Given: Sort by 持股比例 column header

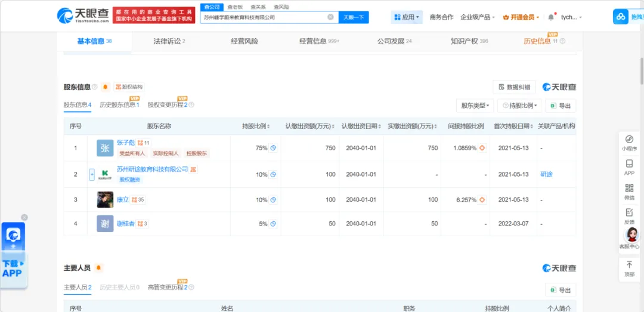Looking at the screenshot, I should [256, 126].
